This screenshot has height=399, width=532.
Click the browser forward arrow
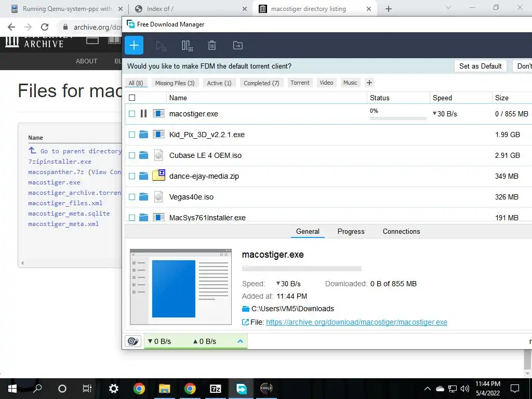click(x=28, y=27)
